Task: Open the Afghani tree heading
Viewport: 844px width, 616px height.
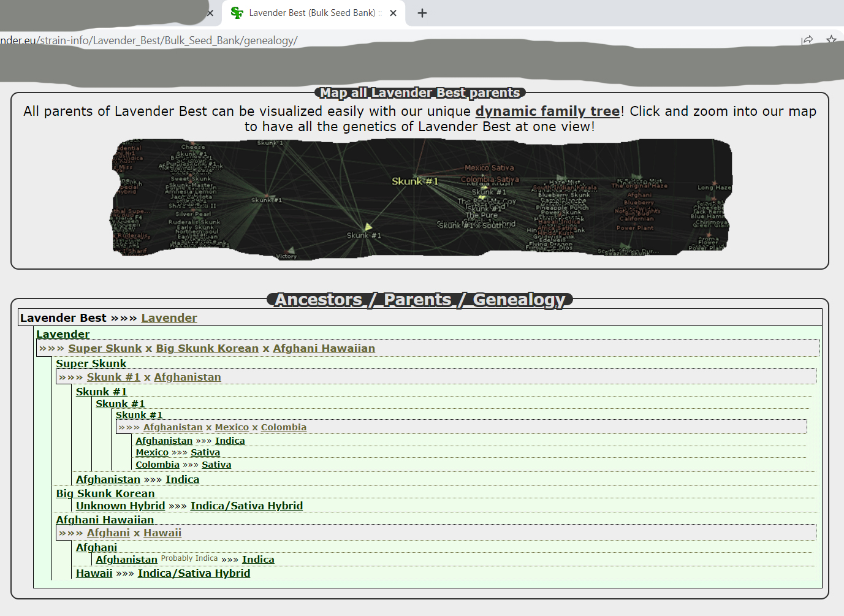Action: coord(96,547)
